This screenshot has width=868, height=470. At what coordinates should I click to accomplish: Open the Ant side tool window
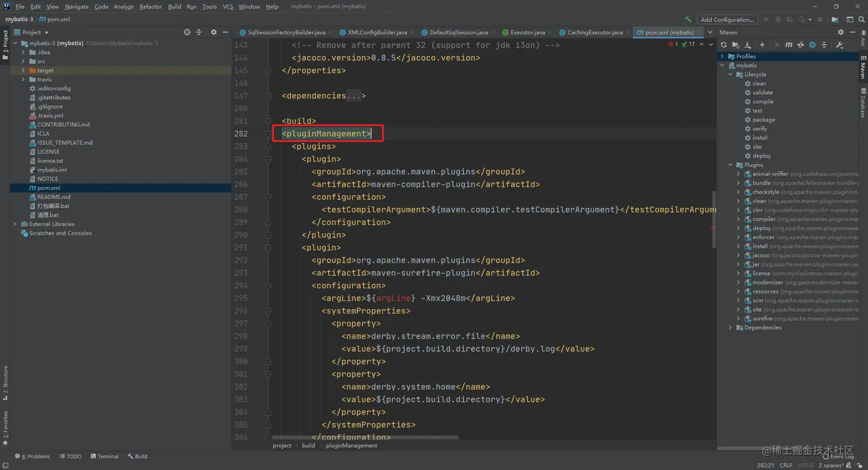[x=863, y=39]
